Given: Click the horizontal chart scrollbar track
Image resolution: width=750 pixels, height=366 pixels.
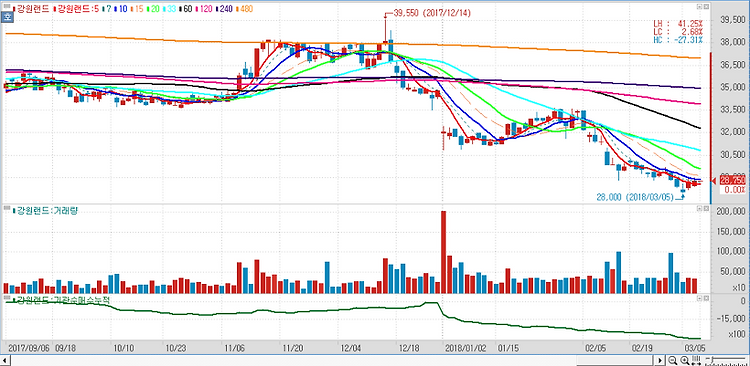Looking at the screenshot, I should click(332, 360).
